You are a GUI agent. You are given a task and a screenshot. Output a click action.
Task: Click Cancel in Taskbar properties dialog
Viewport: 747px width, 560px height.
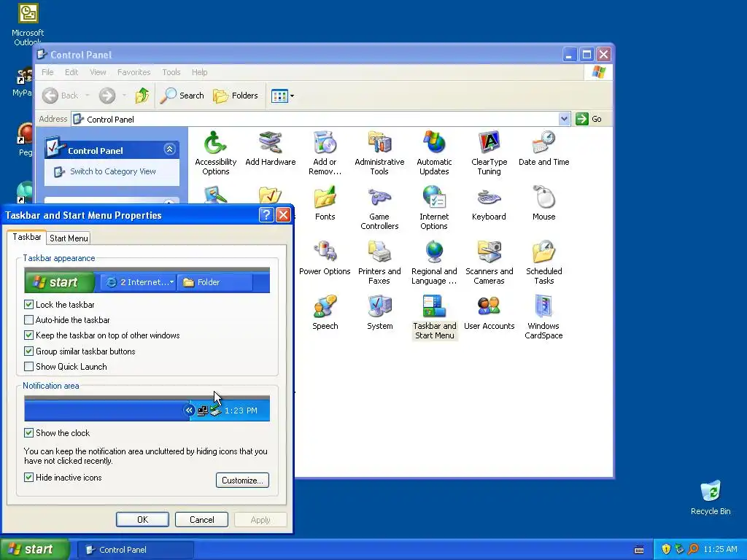201,519
